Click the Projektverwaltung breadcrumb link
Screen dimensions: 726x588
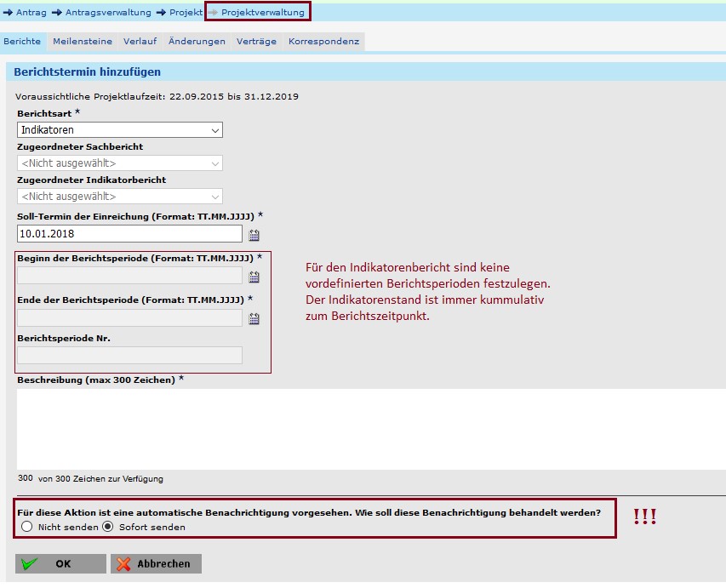[262, 12]
